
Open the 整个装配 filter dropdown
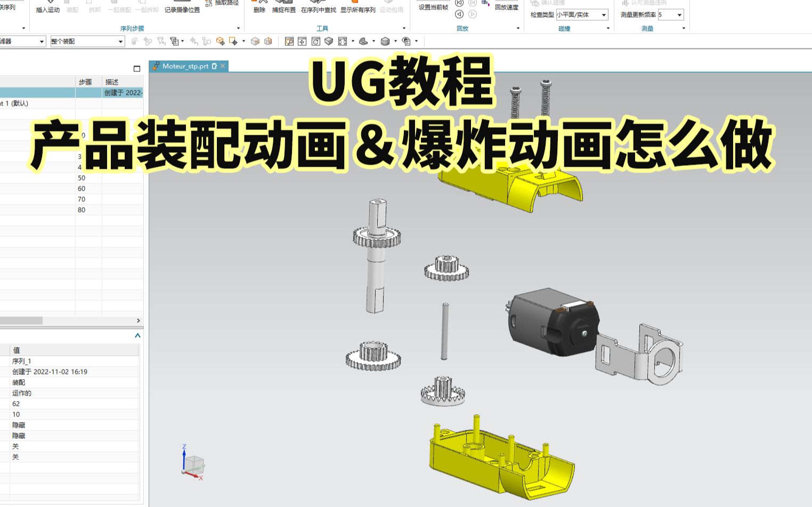tap(87, 40)
